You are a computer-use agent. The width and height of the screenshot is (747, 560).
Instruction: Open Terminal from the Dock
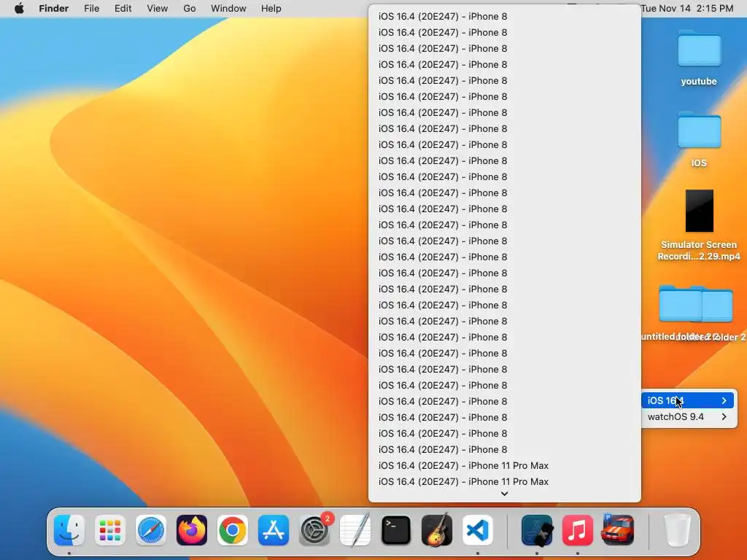point(396,530)
